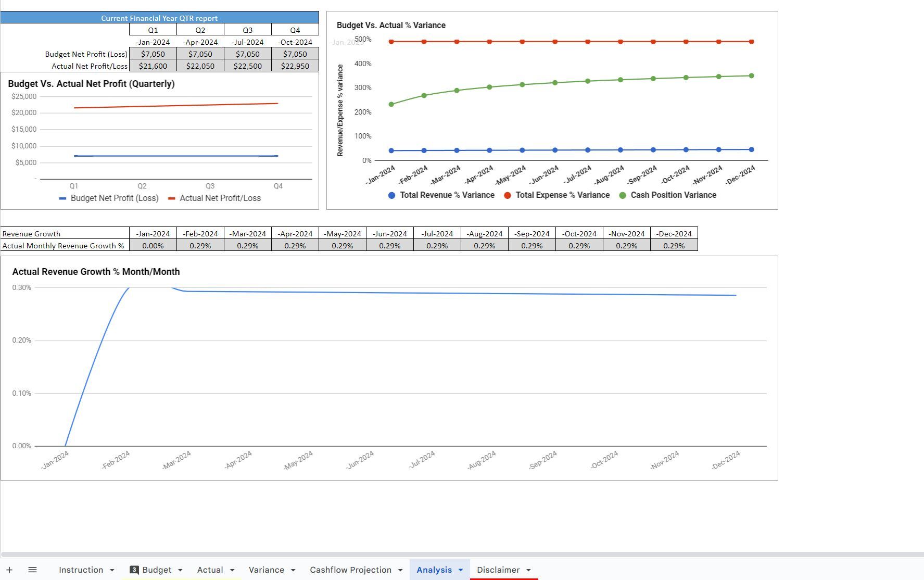Switch to the Actual sheet tab
924x580 pixels.
[x=210, y=570]
